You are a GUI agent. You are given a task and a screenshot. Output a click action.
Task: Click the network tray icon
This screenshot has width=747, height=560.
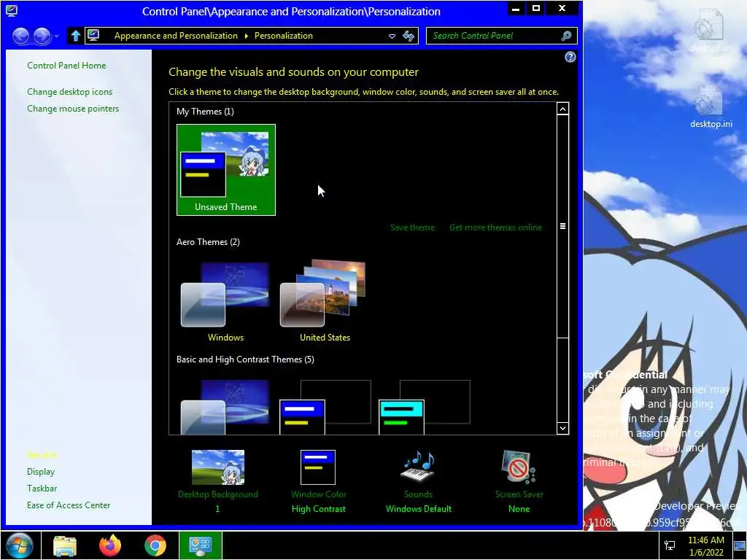click(670, 545)
